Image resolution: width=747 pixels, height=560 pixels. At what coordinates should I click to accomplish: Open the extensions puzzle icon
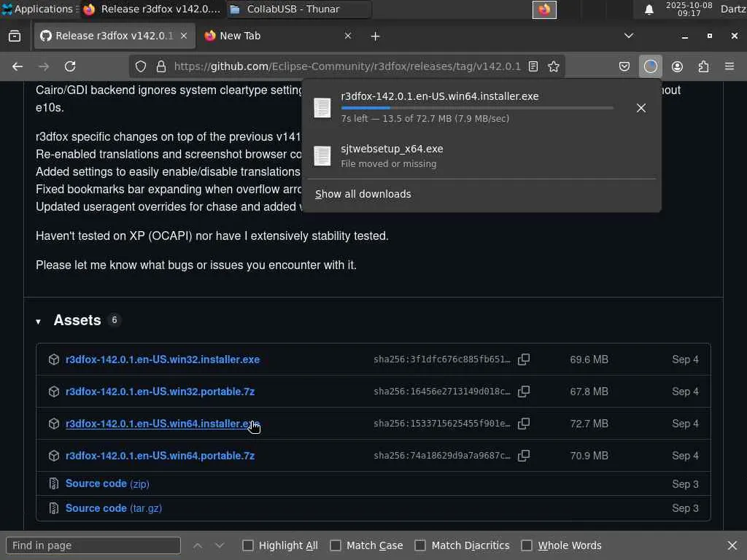point(703,66)
